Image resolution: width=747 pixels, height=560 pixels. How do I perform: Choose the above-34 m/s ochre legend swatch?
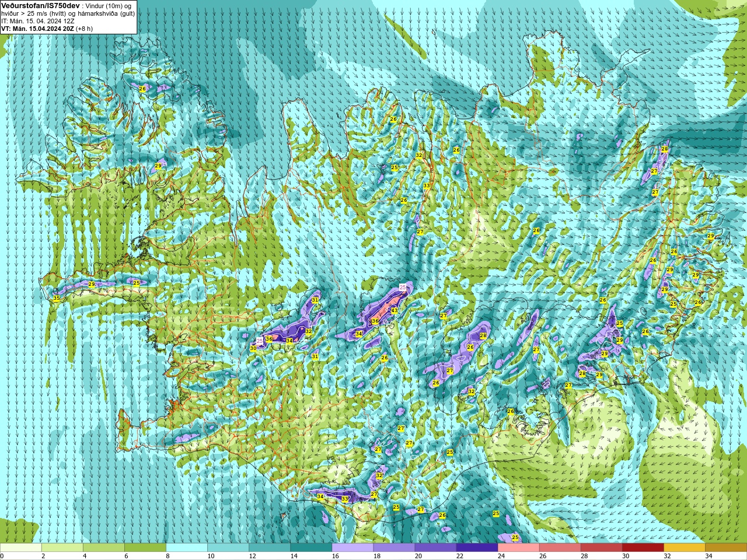725,547
